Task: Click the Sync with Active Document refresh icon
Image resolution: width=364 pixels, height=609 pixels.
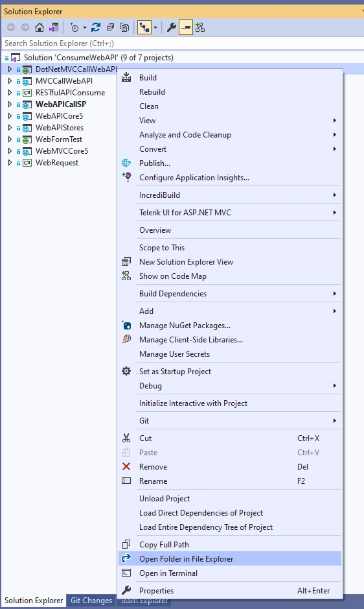Action: [96, 27]
